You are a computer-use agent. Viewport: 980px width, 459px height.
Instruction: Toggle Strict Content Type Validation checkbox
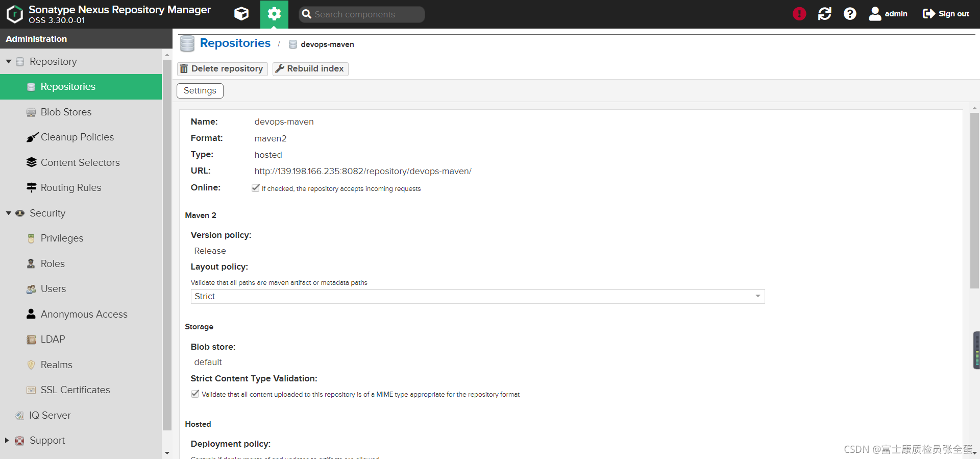pos(195,394)
